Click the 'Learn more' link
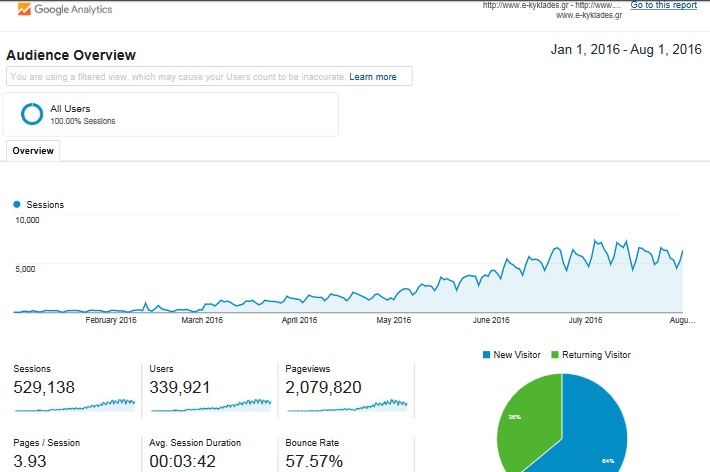The image size is (710, 472). tap(372, 77)
